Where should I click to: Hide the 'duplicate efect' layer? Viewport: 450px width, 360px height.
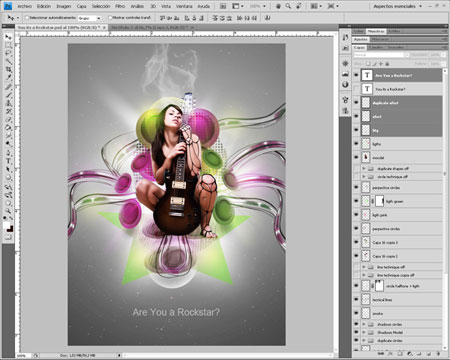[356, 103]
